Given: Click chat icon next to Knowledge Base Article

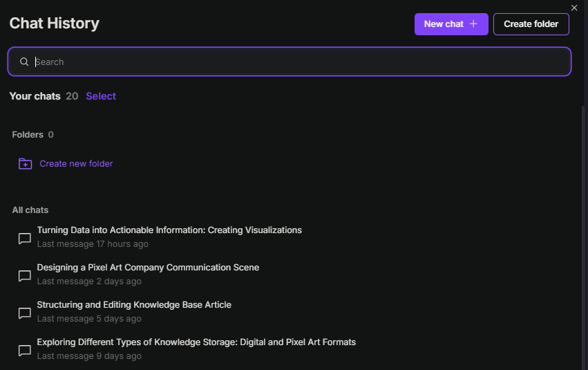Looking at the screenshot, I should coord(25,313).
